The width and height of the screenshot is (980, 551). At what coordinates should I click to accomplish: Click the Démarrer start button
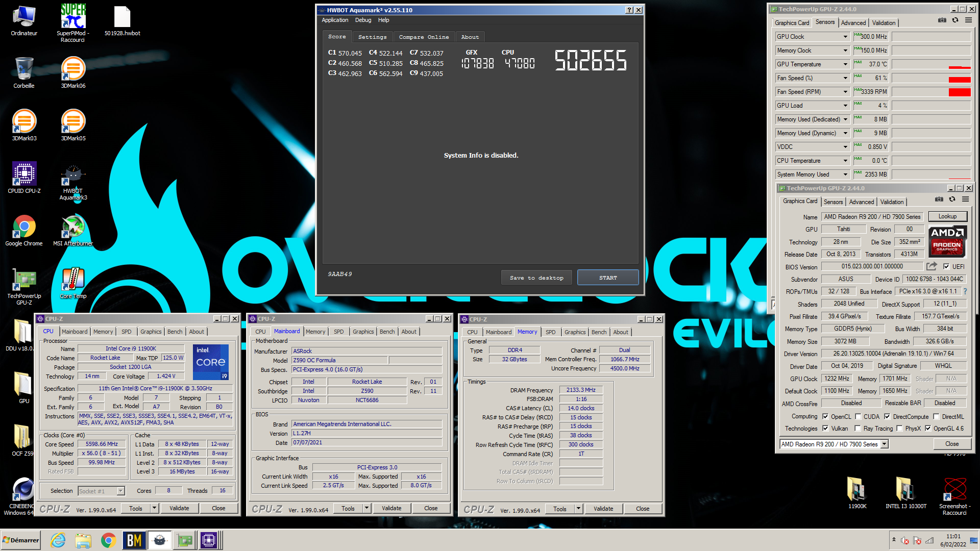tap(21, 540)
